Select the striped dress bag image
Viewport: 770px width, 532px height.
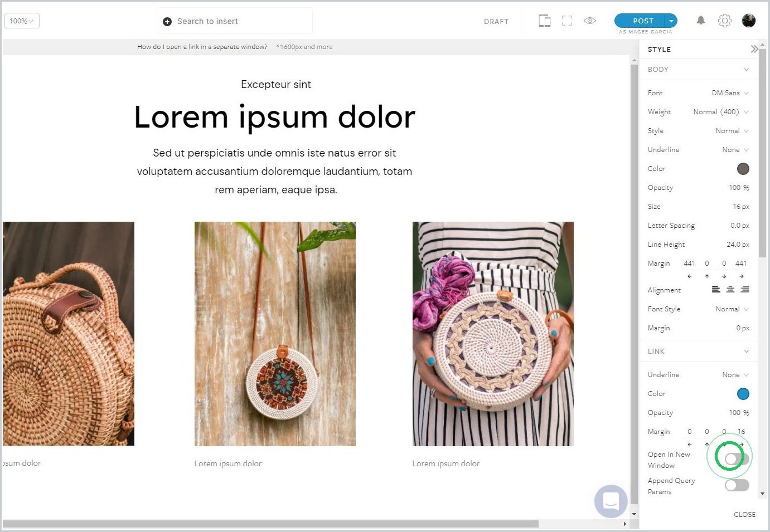[x=493, y=334]
